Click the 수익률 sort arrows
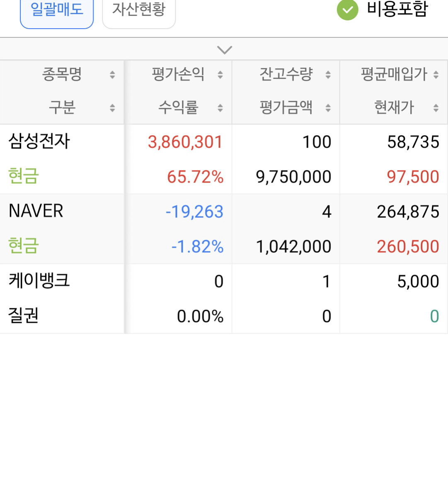 220,108
